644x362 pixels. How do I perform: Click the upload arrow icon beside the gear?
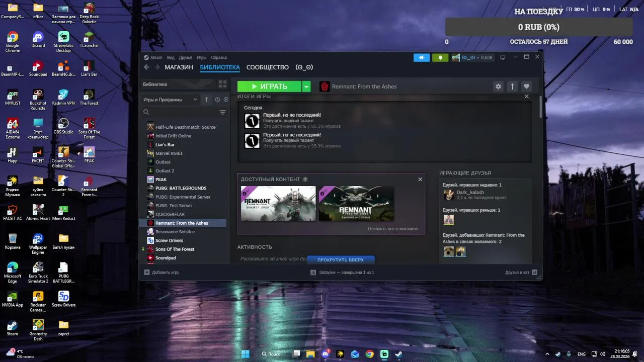click(512, 86)
